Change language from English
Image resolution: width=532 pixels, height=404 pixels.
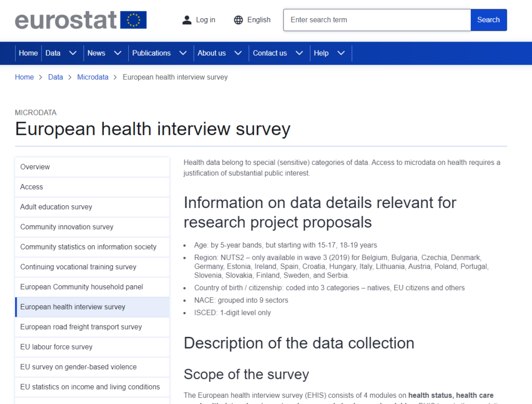259,20
